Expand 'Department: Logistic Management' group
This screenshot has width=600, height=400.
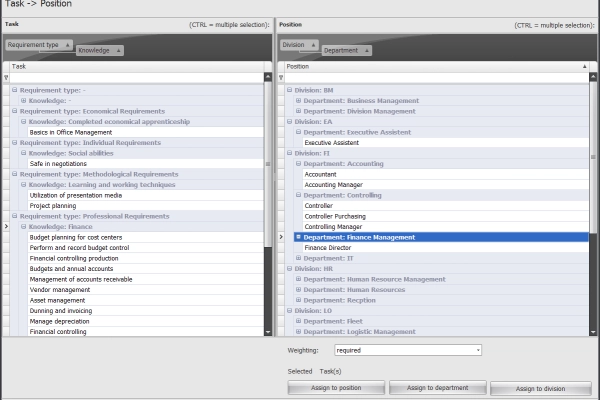click(298, 331)
